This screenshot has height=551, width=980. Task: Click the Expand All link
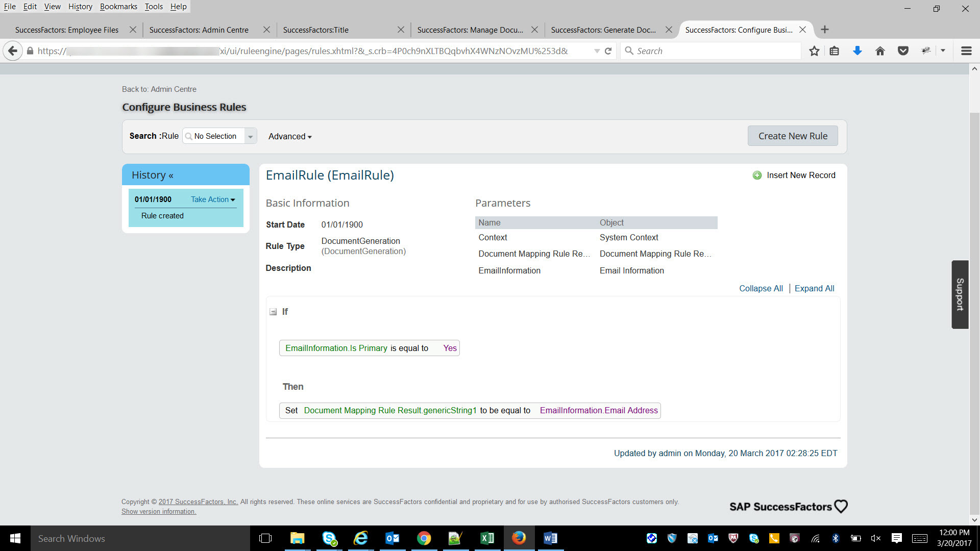coord(814,289)
